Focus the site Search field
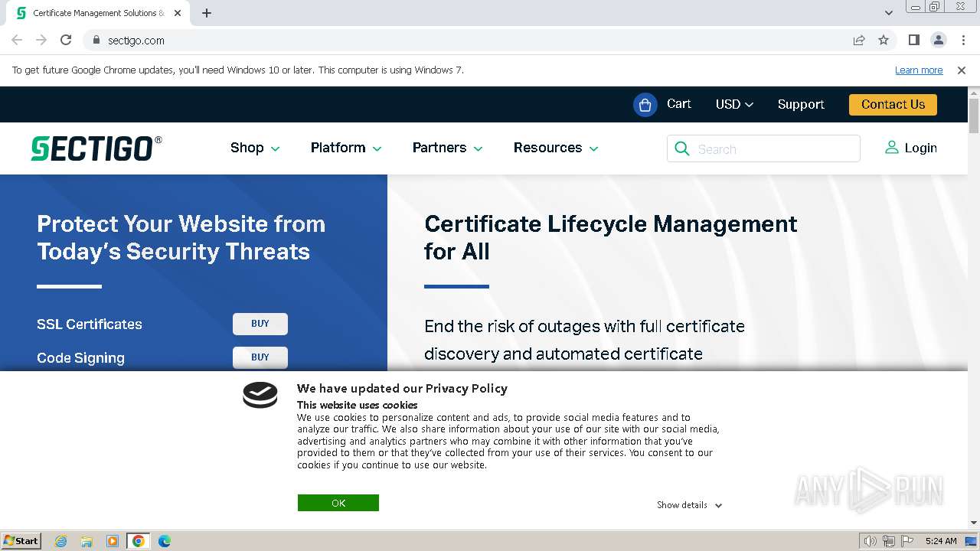 click(x=763, y=148)
